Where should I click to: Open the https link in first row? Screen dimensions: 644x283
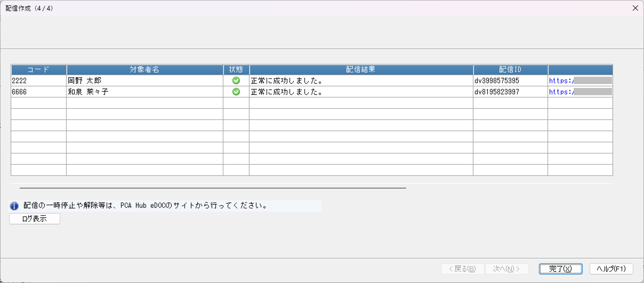(561, 80)
